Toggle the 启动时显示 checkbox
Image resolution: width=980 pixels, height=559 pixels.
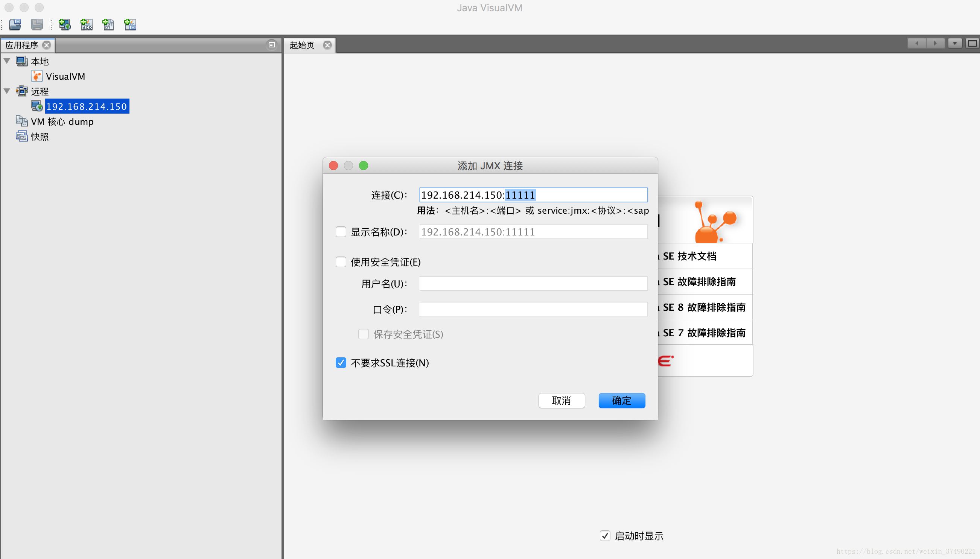[605, 536]
